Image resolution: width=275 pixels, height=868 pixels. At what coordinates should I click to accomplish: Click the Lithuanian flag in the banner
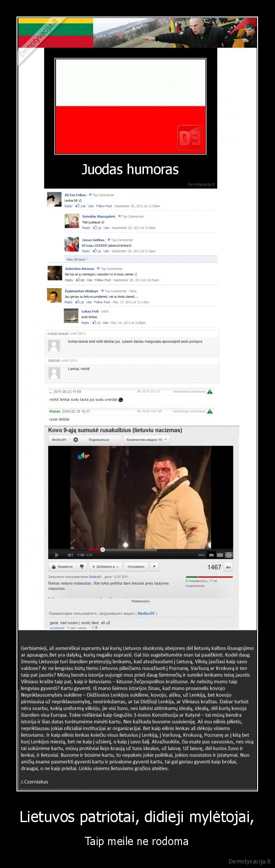(55, 32)
